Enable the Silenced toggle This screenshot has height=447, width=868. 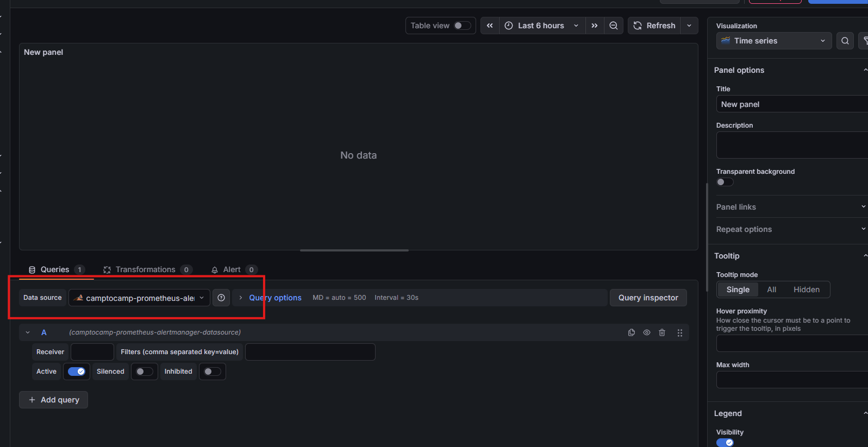pyautogui.click(x=144, y=372)
